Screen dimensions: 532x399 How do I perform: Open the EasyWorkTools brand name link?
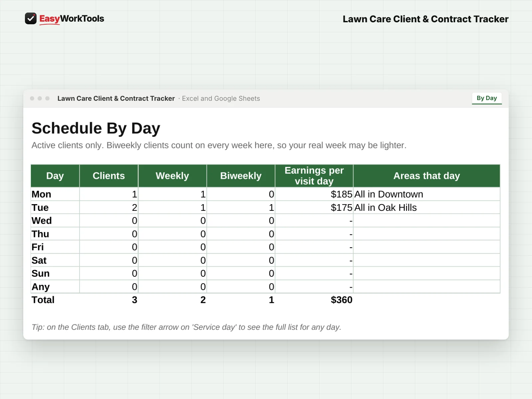click(71, 19)
